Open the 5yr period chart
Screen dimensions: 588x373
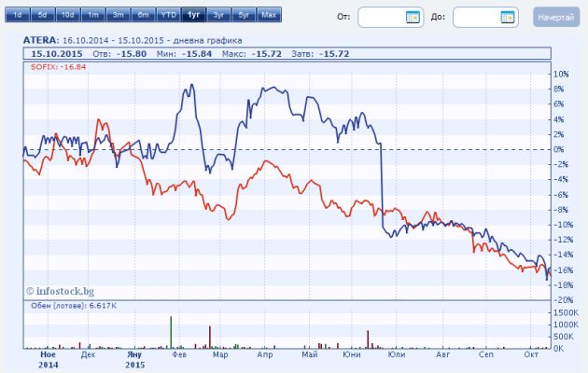tap(244, 15)
